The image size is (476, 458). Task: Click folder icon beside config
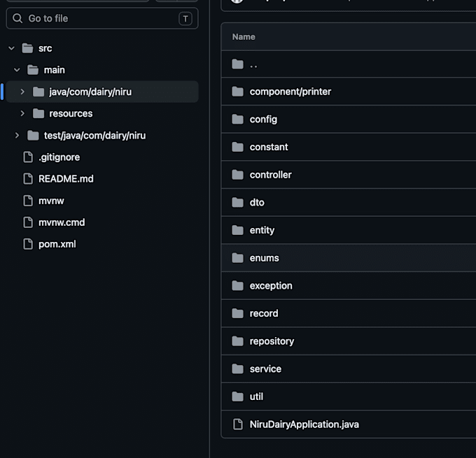click(238, 119)
